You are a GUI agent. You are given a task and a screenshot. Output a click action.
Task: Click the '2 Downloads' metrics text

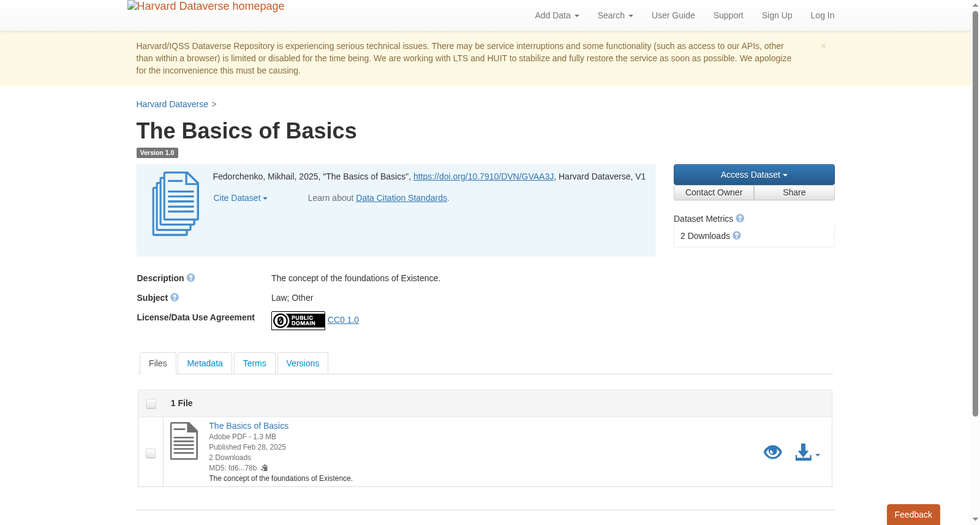(705, 236)
